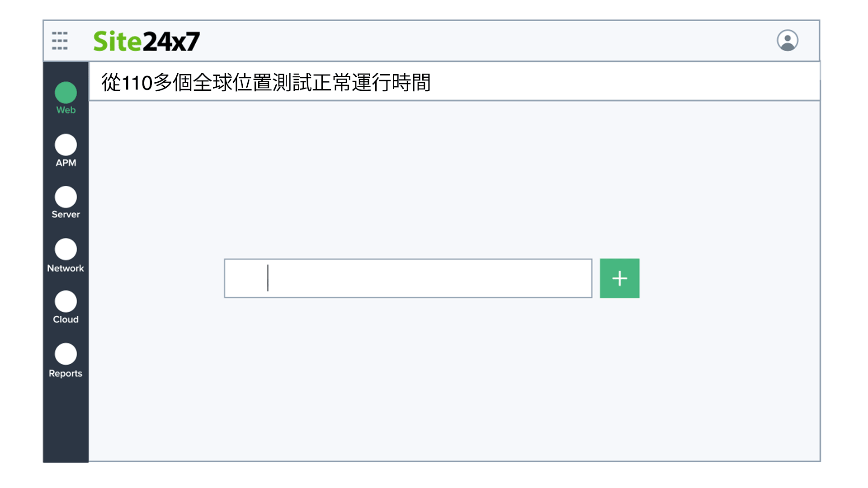The width and height of the screenshot is (868, 488).
Task: Click the Site24x7 logo
Action: [x=146, y=41]
